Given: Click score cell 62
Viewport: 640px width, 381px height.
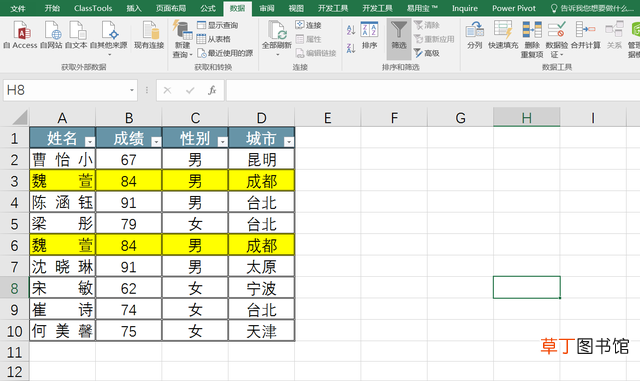Looking at the screenshot, I should pyautogui.click(x=129, y=288).
